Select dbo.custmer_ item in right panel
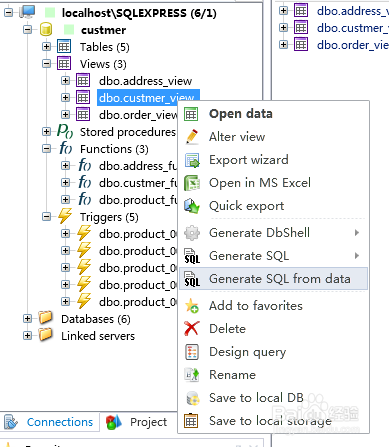Image resolution: width=389 pixels, height=447 pixels. pos(353,28)
